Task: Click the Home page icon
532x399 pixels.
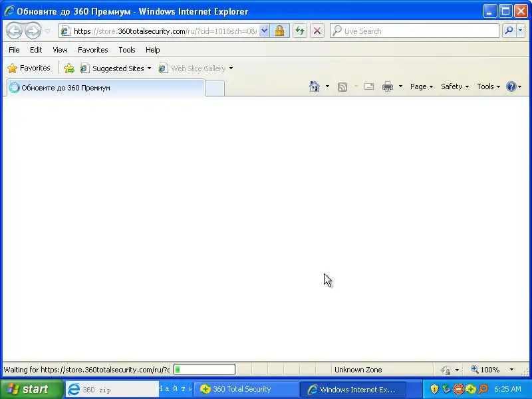Action: (315, 86)
